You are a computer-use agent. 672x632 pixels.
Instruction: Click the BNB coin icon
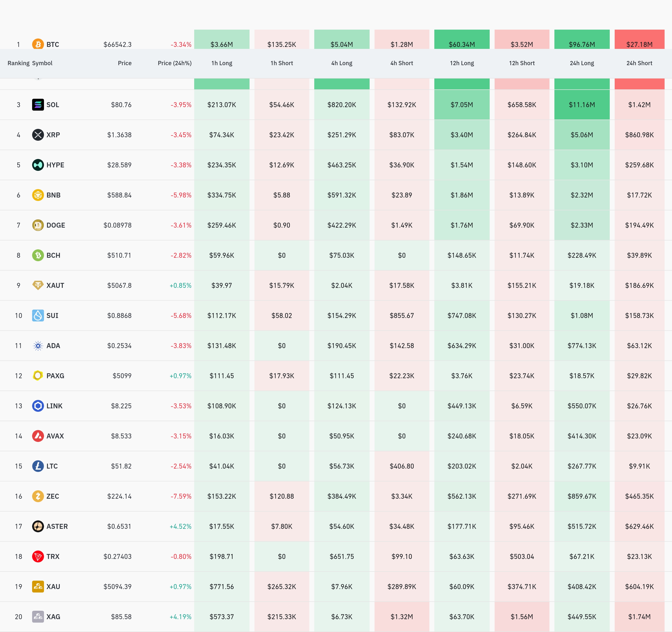pyautogui.click(x=38, y=195)
